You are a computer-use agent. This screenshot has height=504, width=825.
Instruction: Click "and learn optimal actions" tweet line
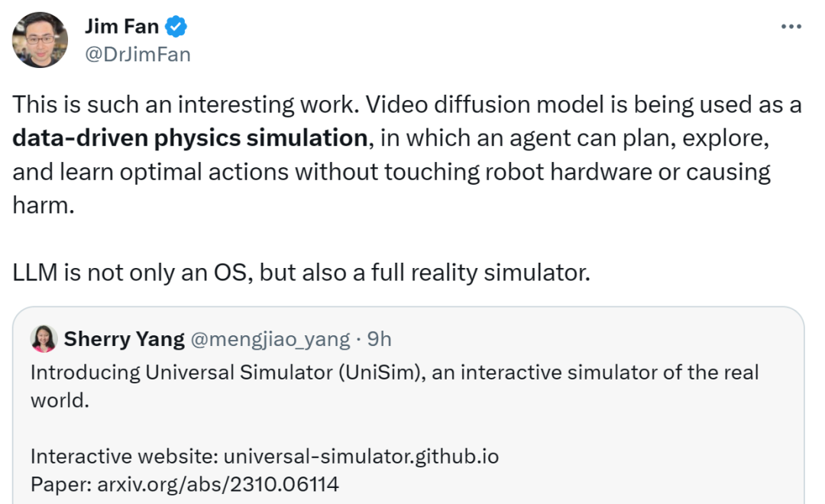153,172
